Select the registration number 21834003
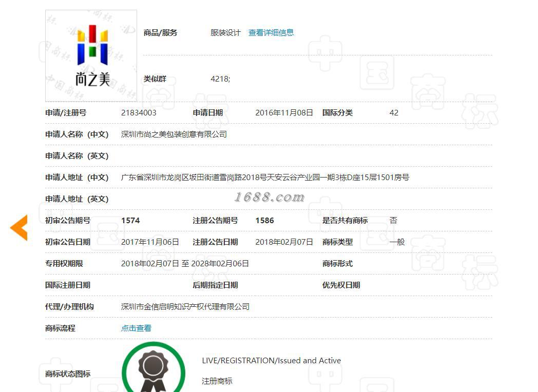538x392 pixels. tap(139, 113)
